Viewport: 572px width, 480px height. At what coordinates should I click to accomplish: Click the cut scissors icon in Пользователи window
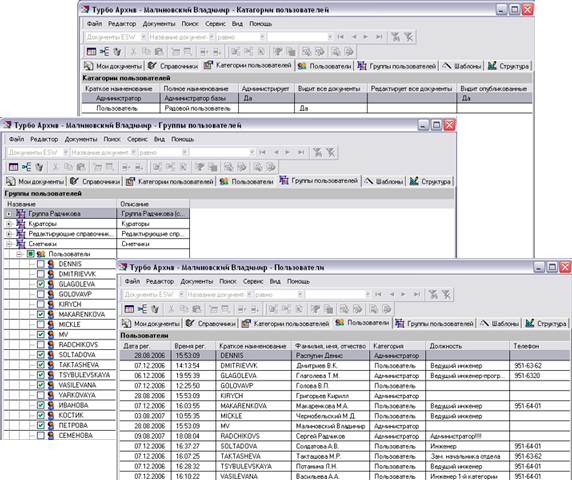click(171, 309)
